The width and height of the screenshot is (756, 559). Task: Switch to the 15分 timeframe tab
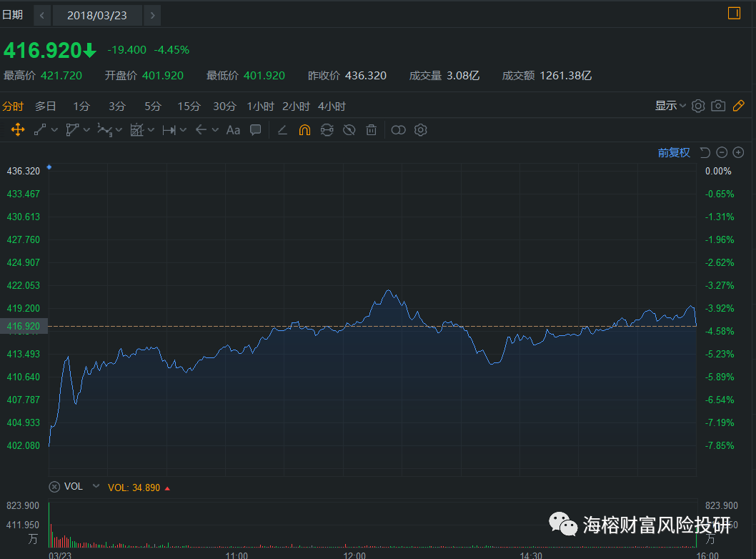pos(189,107)
